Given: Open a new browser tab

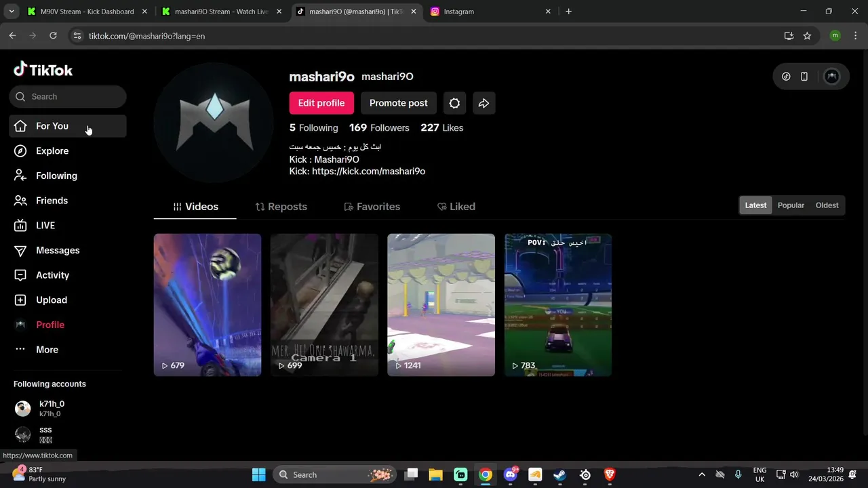Looking at the screenshot, I should (568, 12).
